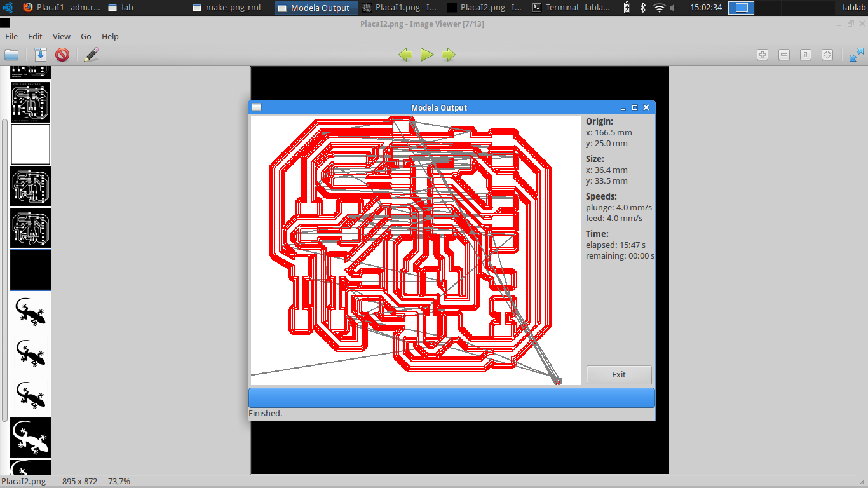This screenshot has height=488, width=868.
Task: Select the second black gecko thumbnail
Action: pyautogui.click(x=31, y=354)
